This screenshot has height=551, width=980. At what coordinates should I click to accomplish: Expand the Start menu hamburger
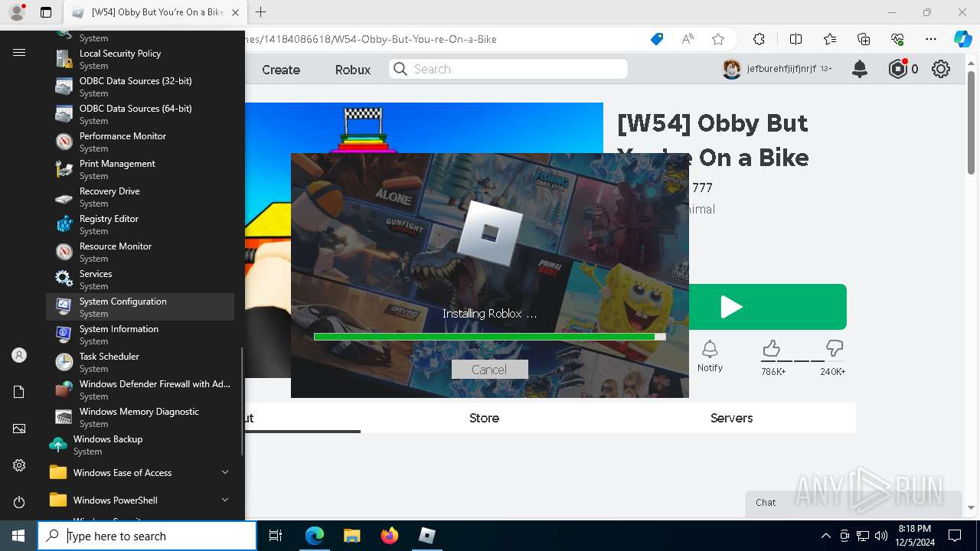point(19,52)
